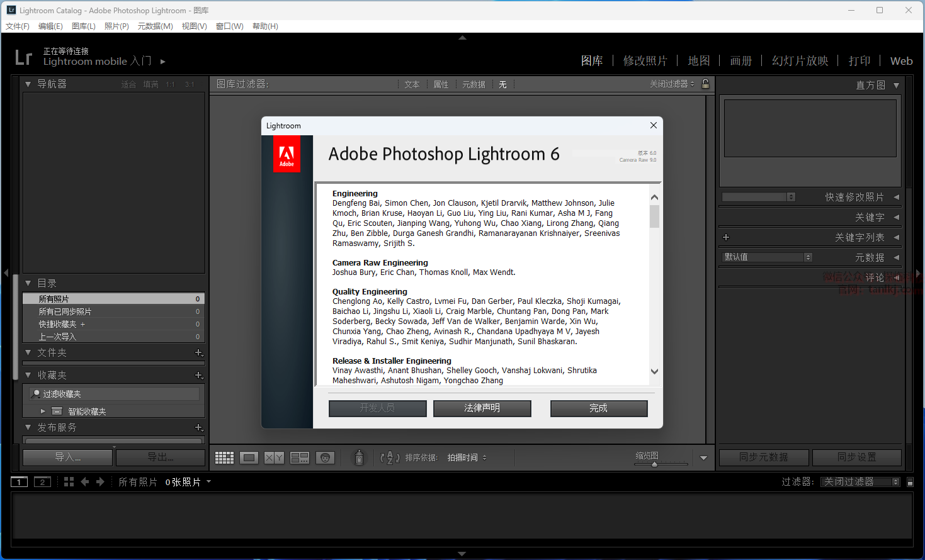Toggle the filmstrip filter switch
This screenshot has height=560, width=925.
[x=910, y=482]
